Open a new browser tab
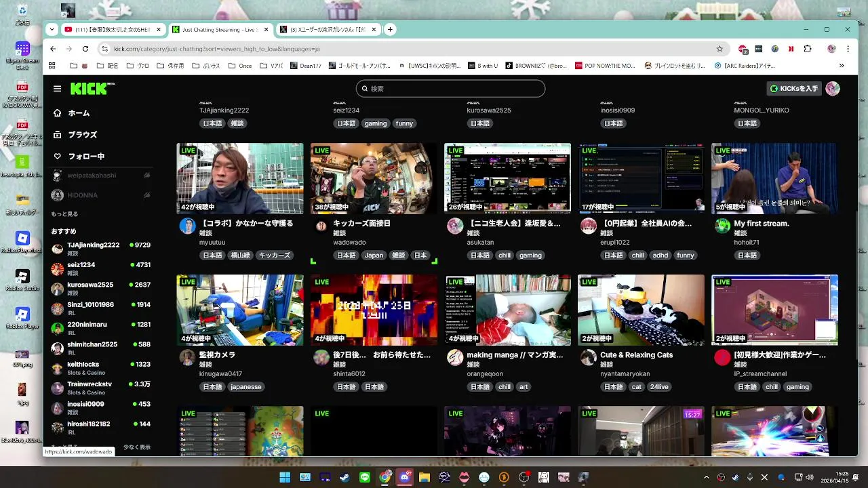Viewport: 868px width, 488px height. coord(390,29)
